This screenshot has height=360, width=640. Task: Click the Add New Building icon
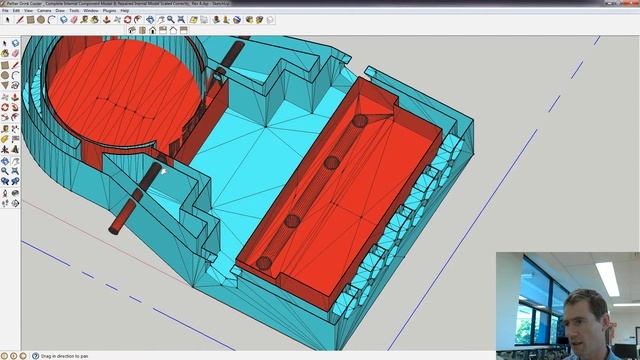(216, 20)
